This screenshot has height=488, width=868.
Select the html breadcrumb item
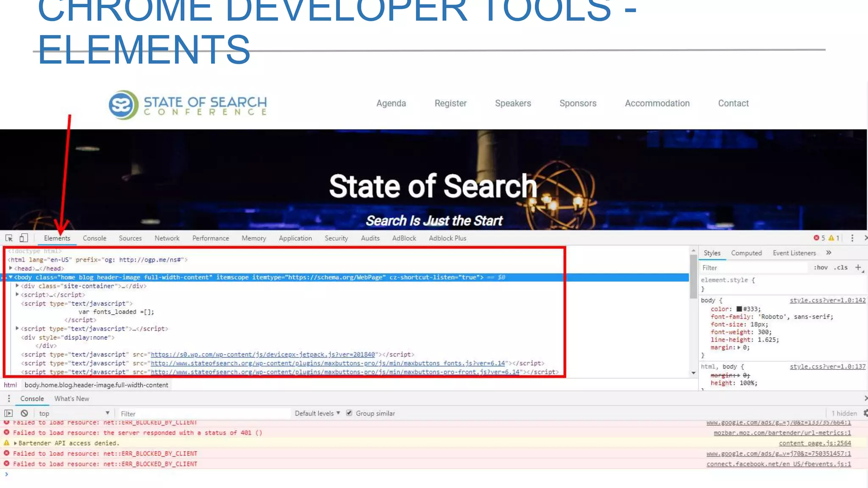coord(10,385)
